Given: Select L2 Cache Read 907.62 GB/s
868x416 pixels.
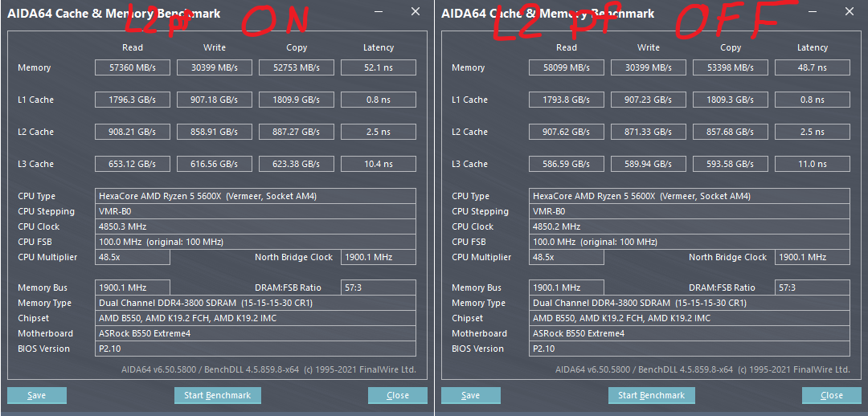Looking at the screenshot, I should click(x=567, y=132).
